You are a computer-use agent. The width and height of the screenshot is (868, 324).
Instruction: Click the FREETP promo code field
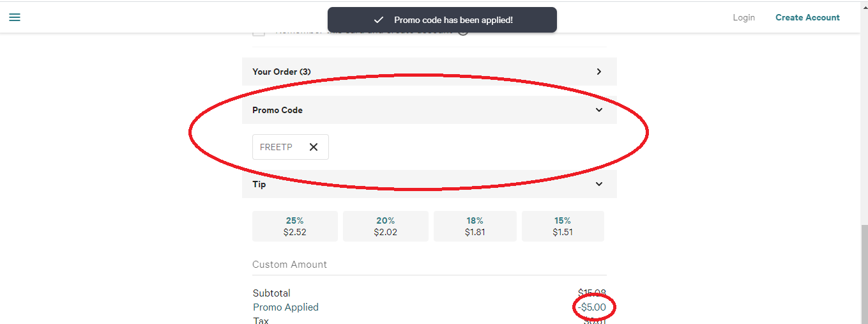pyautogui.click(x=277, y=147)
